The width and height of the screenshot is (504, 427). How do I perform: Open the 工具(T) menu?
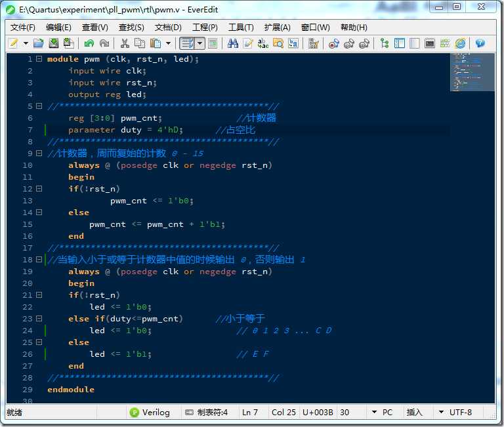tap(241, 28)
